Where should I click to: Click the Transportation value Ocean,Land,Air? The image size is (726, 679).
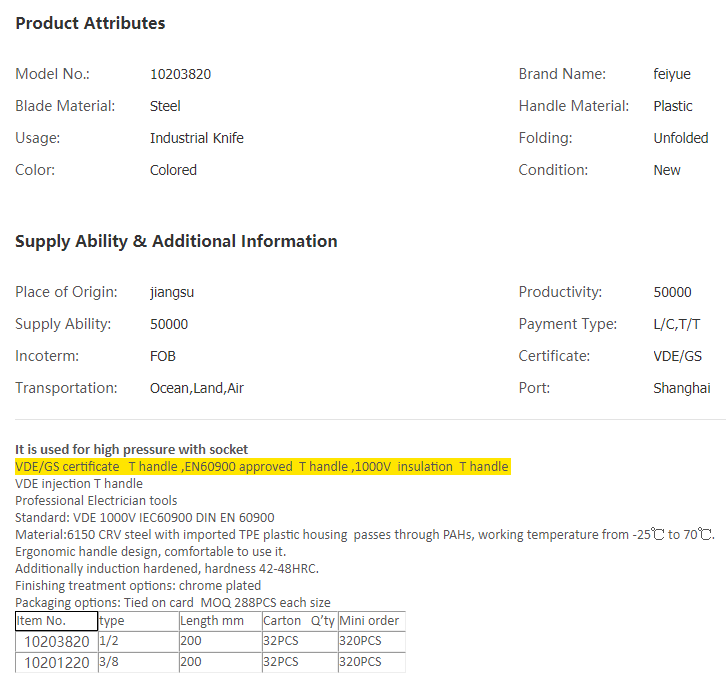point(196,388)
